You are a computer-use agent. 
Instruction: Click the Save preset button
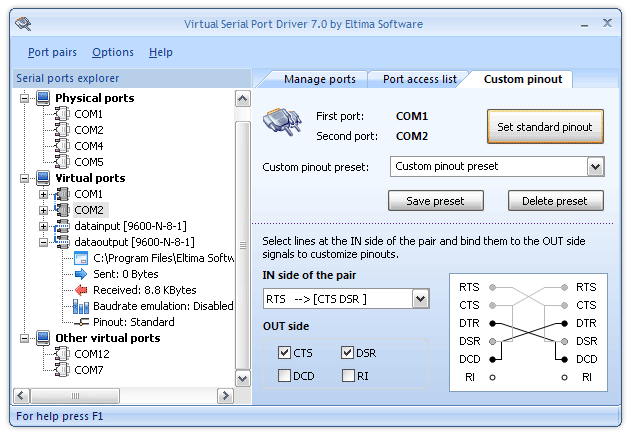[x=435, y=201]
